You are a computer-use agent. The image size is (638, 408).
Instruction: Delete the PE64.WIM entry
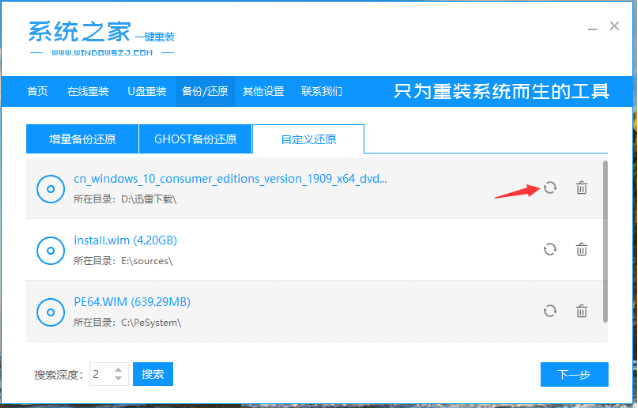[581, 311]
